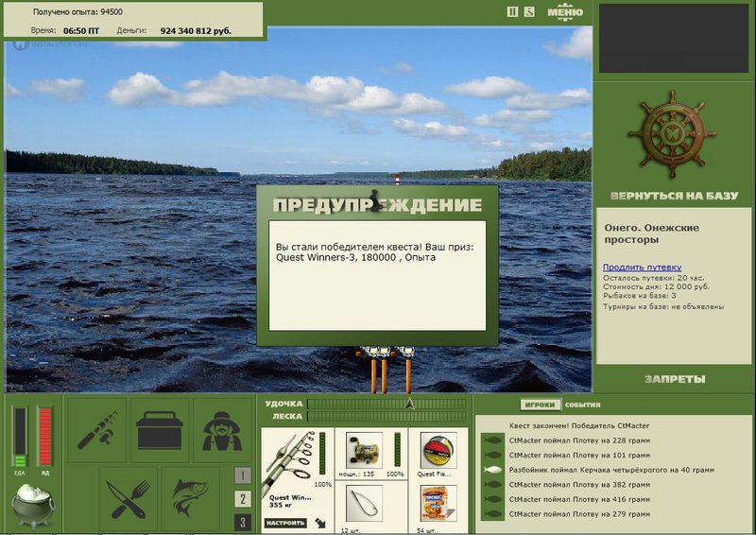The height and width of the screenshot is (535, 756).
Task: Select the Quest fishing line spool
Action: 438,450
